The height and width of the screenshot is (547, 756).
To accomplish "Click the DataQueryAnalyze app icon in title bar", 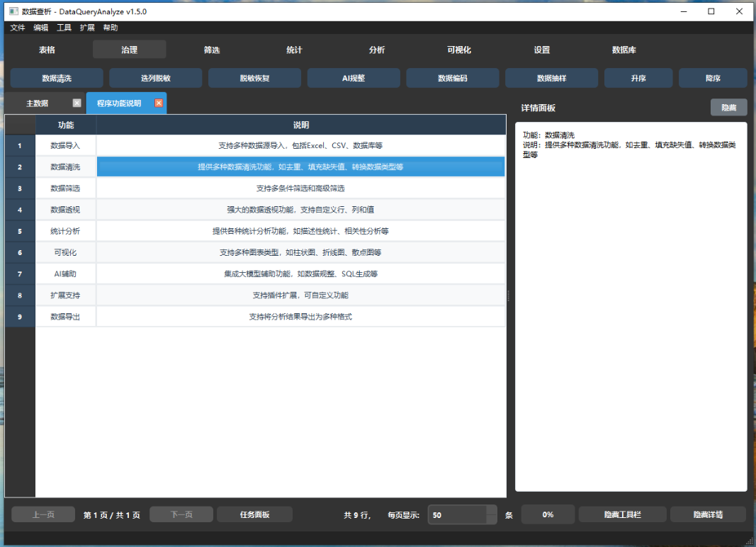I will 13,11.
